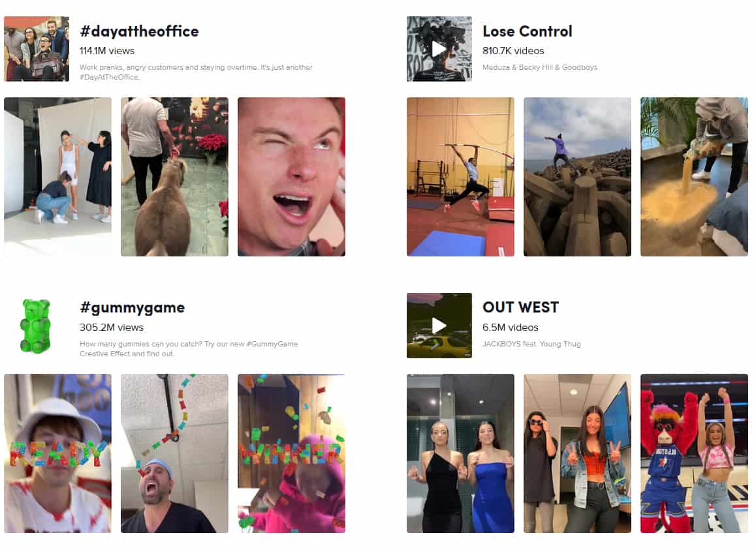Screen dimensions: 756x552
Task: Open the photo shoot backdrop video
Action: click(x=58, y=177)
